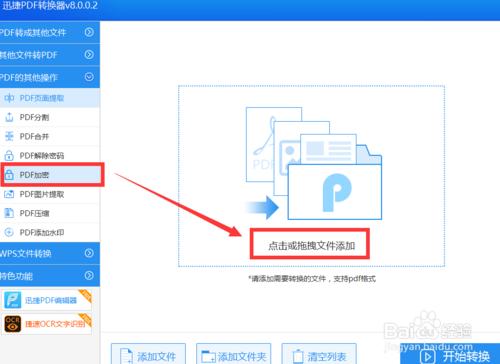Click the play icon in 开始转换

pyautogui.click(x=428, y=357)
